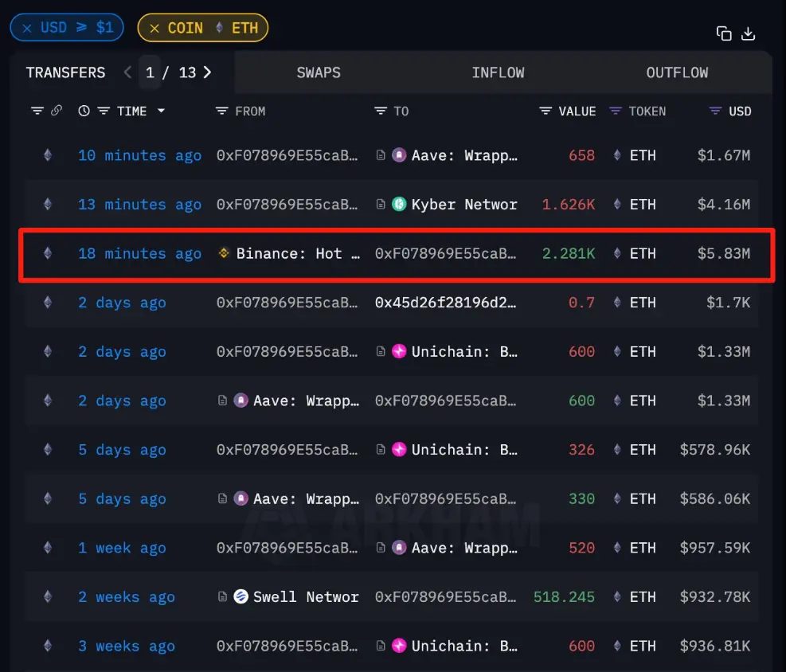Image resolution: width=786 pixels, height=672 pixels.
Task: Open the 10 minutes ago transaction link
Action: click(x=140, y=155)
